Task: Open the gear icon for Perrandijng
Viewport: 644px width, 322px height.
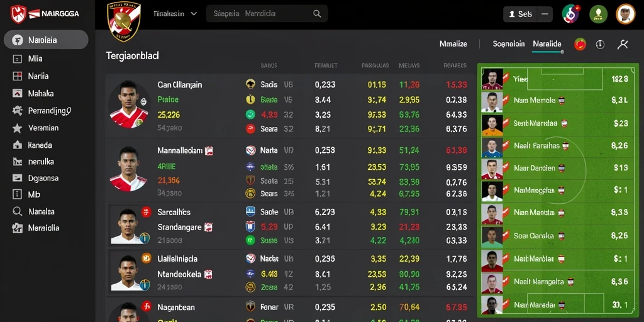Action: [x=17, y=111]
